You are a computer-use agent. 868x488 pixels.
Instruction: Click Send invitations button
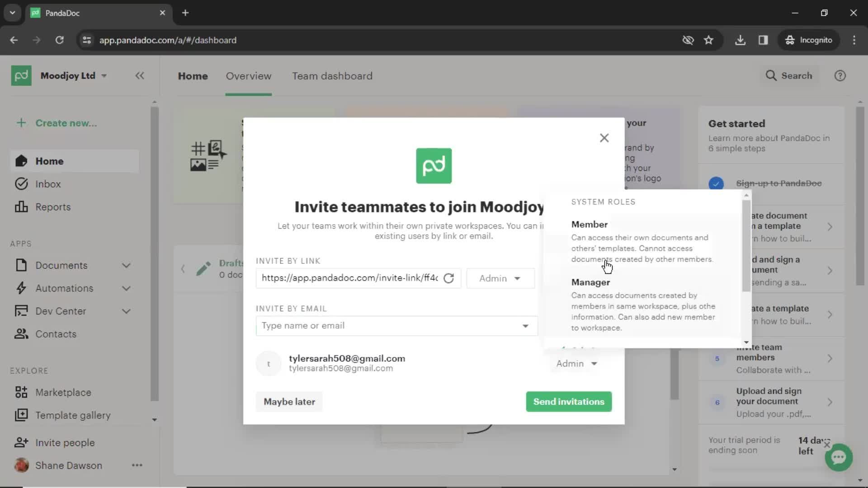pos(569,402)
